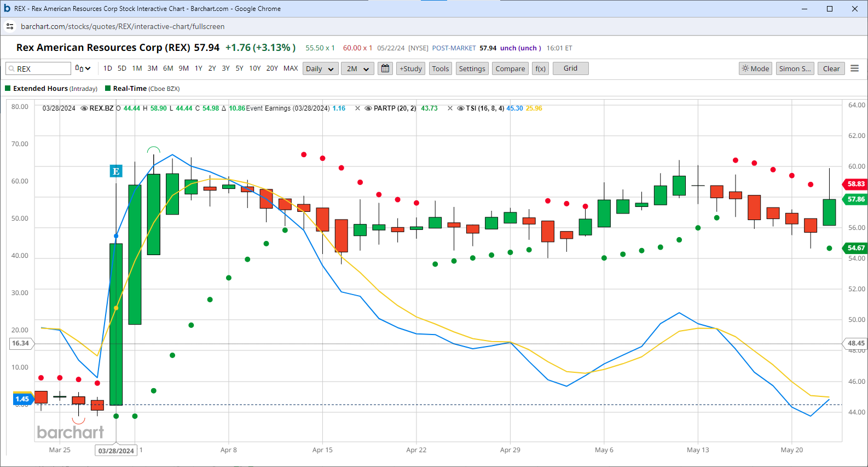Remove the TSI study with its X

[450, 108]
